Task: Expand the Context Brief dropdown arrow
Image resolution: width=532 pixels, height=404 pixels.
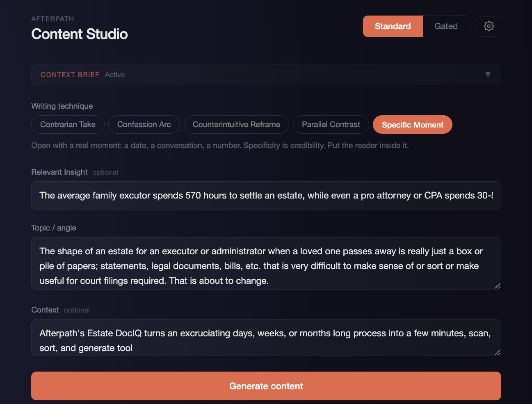Action: [488, 75]
